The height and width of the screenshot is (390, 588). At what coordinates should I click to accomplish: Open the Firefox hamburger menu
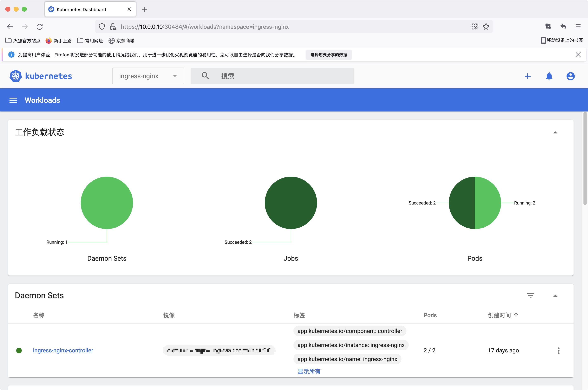tap(578, 26)
